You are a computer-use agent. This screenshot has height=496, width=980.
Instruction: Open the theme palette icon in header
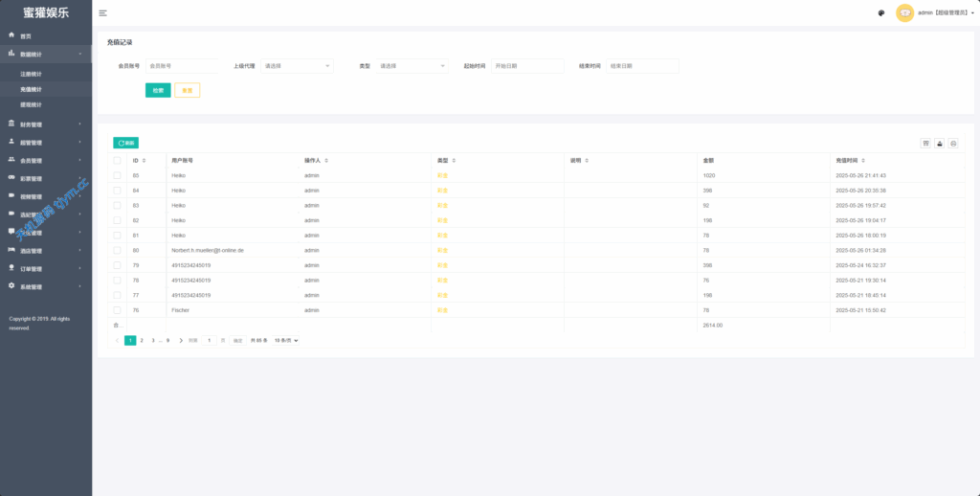[880, 13]
